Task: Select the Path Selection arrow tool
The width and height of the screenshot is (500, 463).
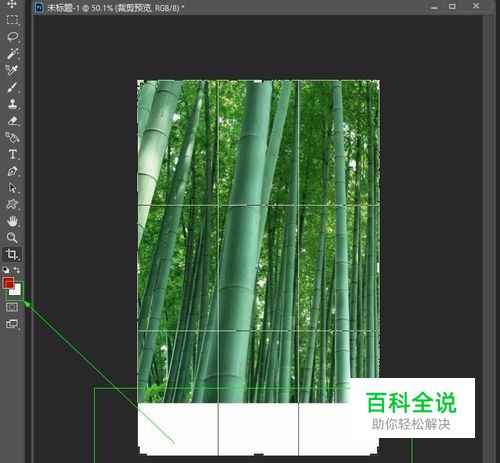Action: [x=12, y=188]
